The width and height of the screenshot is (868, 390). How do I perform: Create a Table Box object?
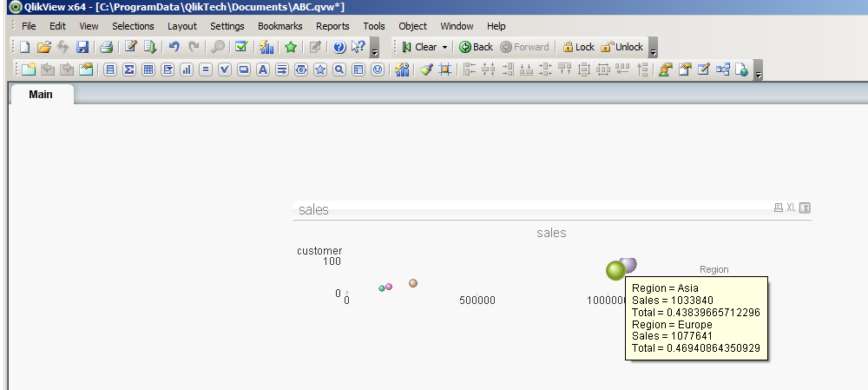148,69
